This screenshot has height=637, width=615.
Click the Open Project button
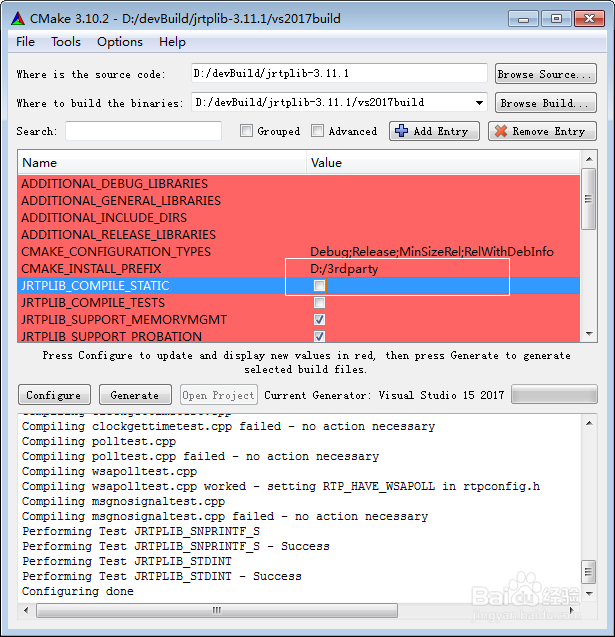pos(219,395)
